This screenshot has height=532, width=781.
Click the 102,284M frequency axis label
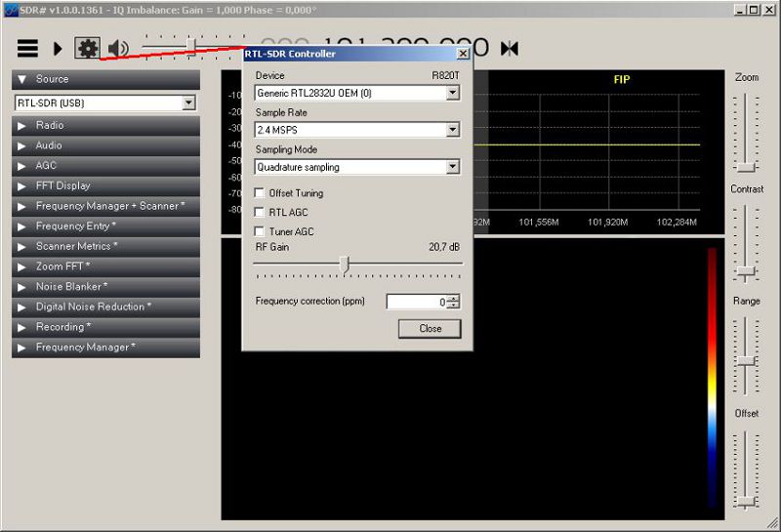click(677, 223)
